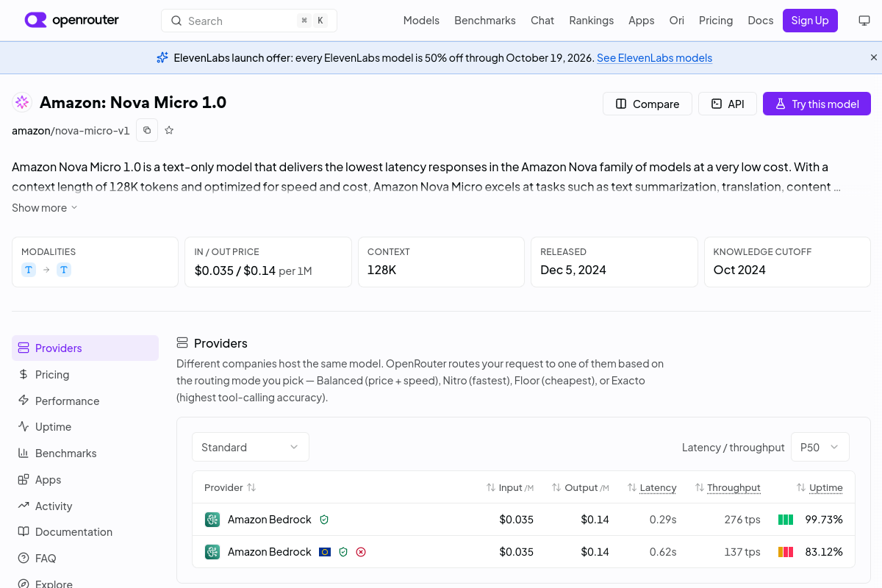Screen dimensions: 882x588
Task: Select Performance in the left sidebar
Action: 85,401
